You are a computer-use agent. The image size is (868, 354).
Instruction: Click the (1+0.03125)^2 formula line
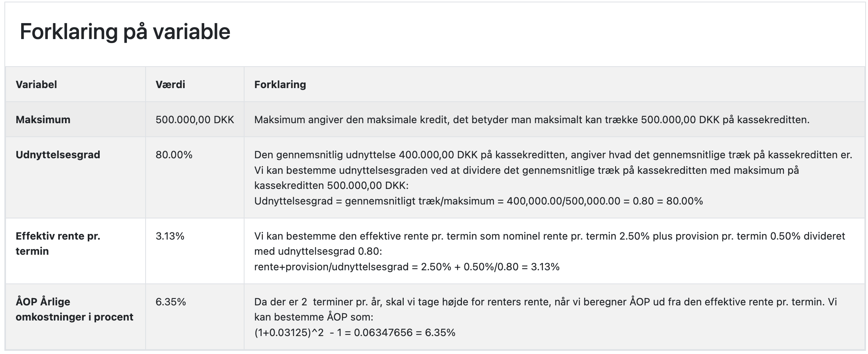355,332
